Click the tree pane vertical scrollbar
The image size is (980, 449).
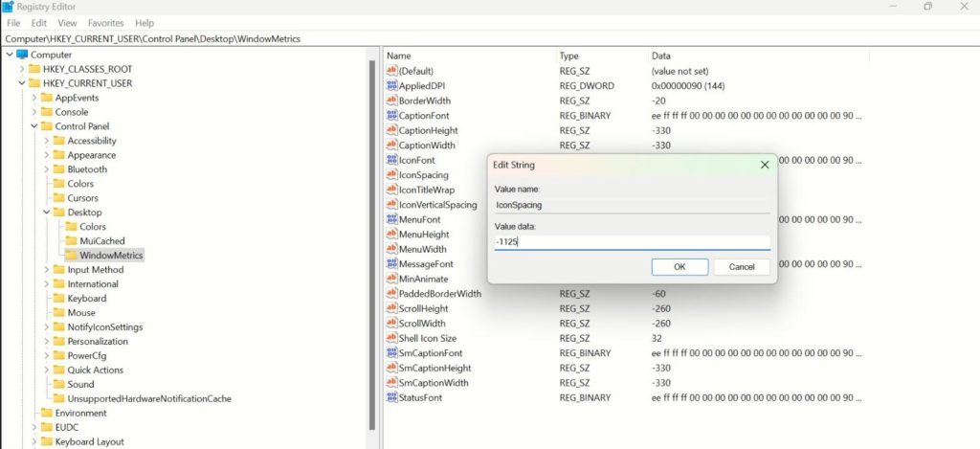click(372, 239)
